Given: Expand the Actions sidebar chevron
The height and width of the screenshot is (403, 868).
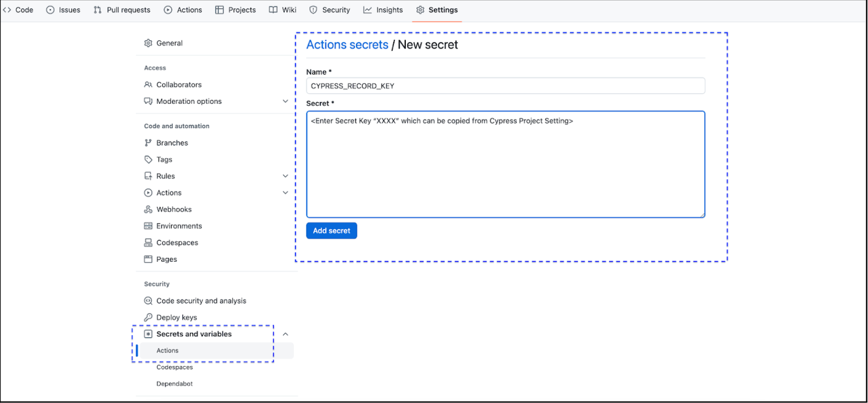Looking at the screenshot, I should click(285, 193).
